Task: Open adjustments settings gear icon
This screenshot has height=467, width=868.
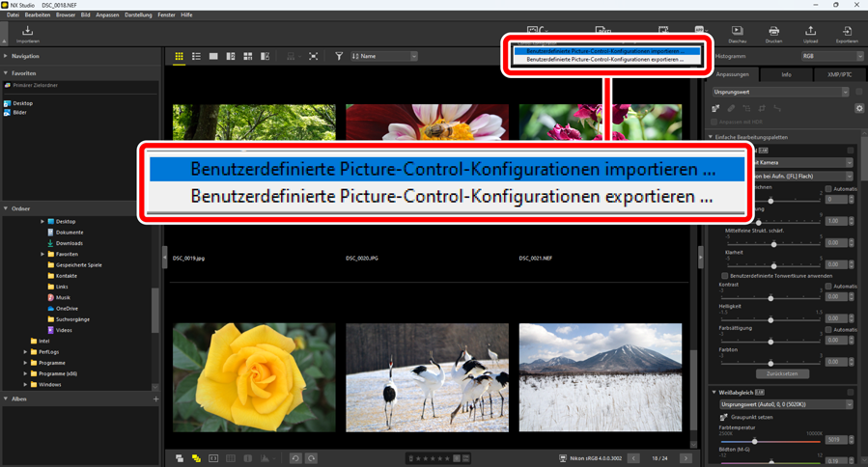Action: pos(859,109)
